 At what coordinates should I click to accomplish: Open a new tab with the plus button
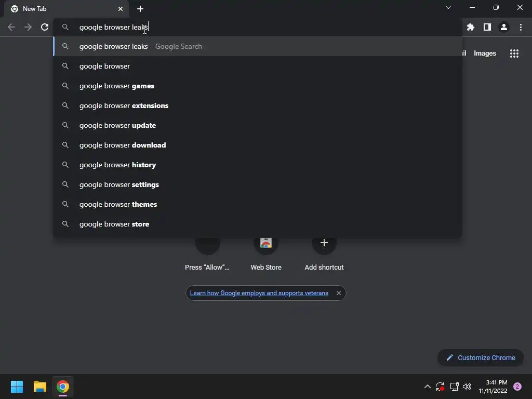pyautogui.click(x=140, y=9)
